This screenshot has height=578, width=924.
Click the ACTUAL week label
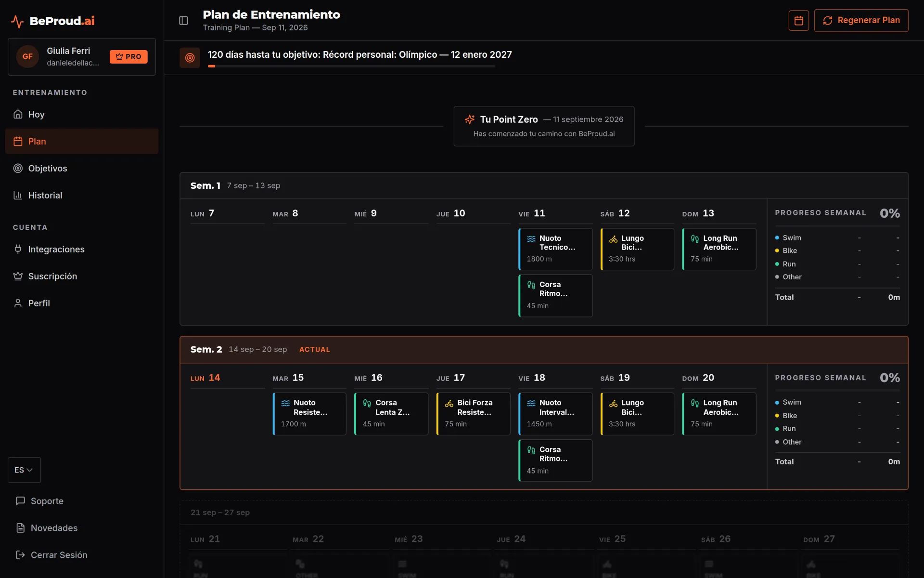[x=315, y=350]
